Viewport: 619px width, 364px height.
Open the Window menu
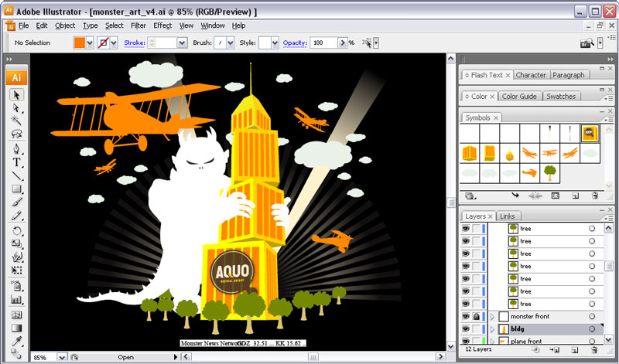click(212, 26)
